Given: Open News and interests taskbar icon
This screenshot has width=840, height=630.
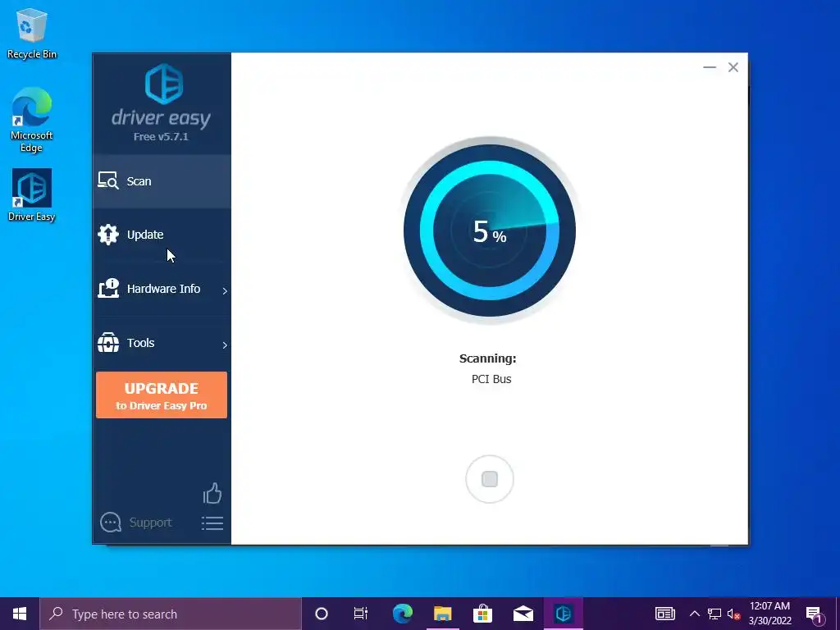Looking at the screenshot, I should pos(664,614).
